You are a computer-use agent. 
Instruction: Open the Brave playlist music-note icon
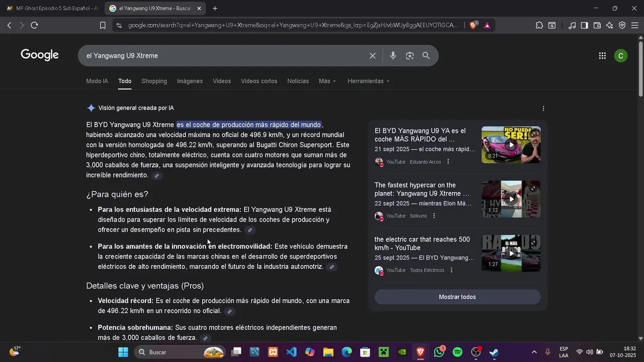click(572, 25)
